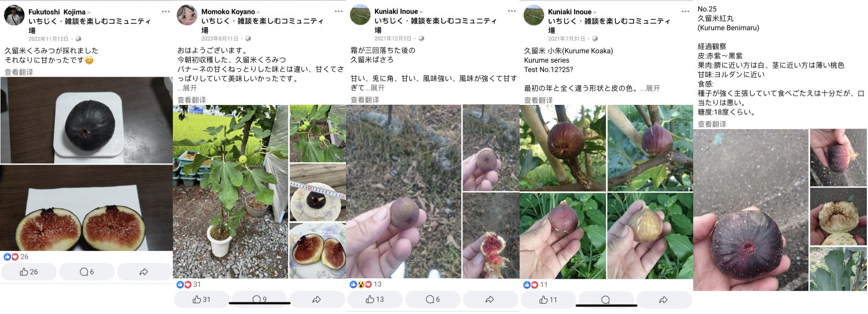View translation of Fukutoshi Kojima's post
868x314 pixels.
pos(19,72)
